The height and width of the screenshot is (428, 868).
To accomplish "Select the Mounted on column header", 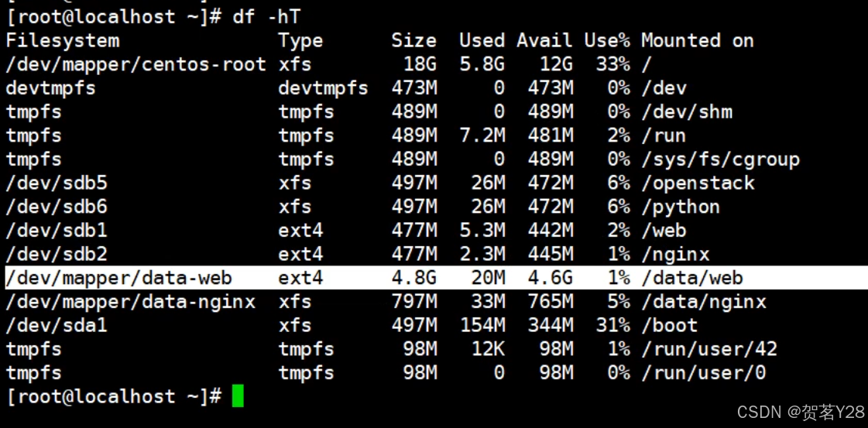I will [x=698, y=41].
